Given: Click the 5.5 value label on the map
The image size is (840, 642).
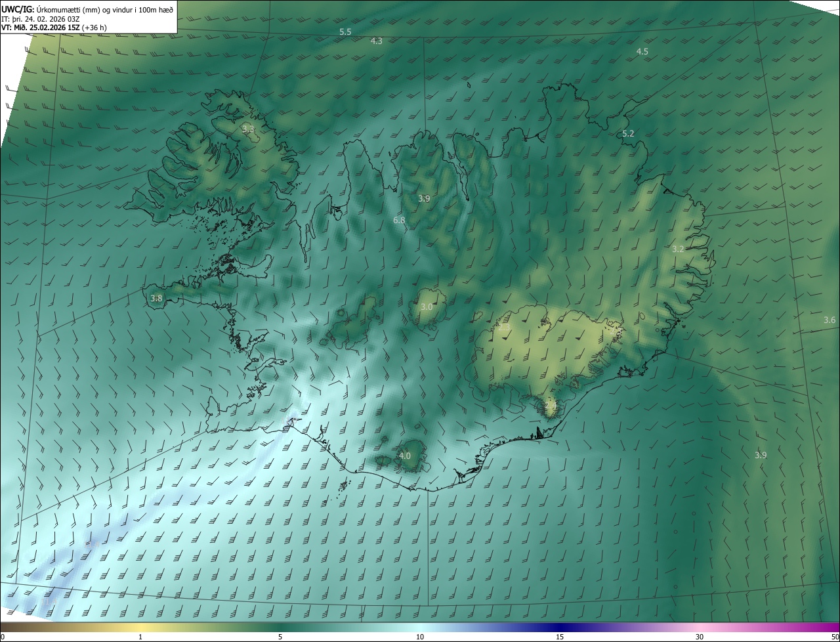Looking at the screenshot, I should (345, 32).
